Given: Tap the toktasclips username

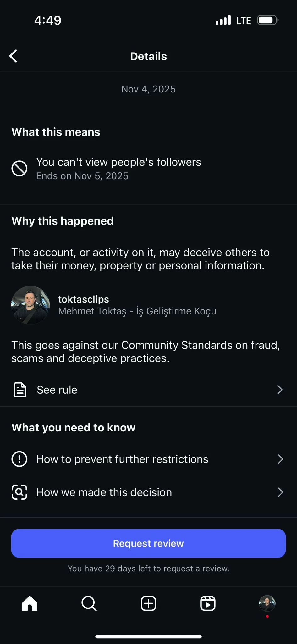Looking at the screenshot, I should pyautogui.click(x=84, y=299).
